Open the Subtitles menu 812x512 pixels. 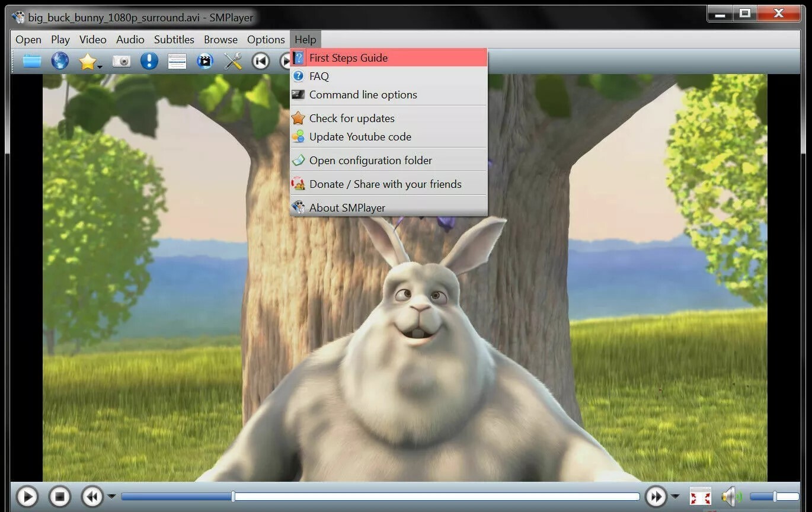pos(174,40)
